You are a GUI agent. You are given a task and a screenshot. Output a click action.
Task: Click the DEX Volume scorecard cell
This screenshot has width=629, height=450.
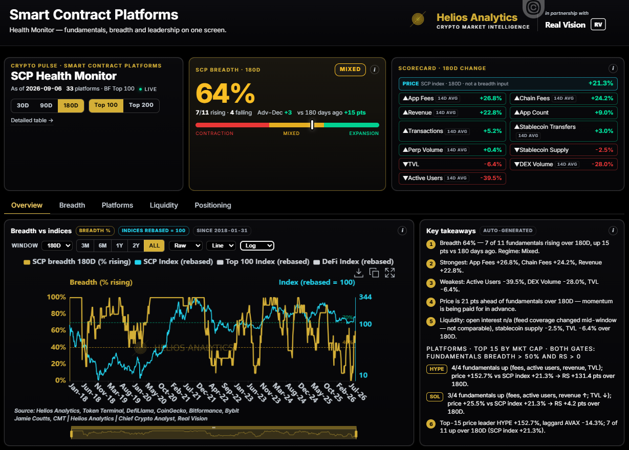pos(564,164)
